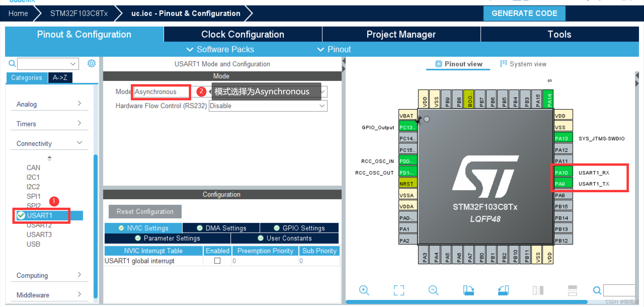Select USART3 in the Connectivity list
Screen dimensions: 644x307
point(39,234)
